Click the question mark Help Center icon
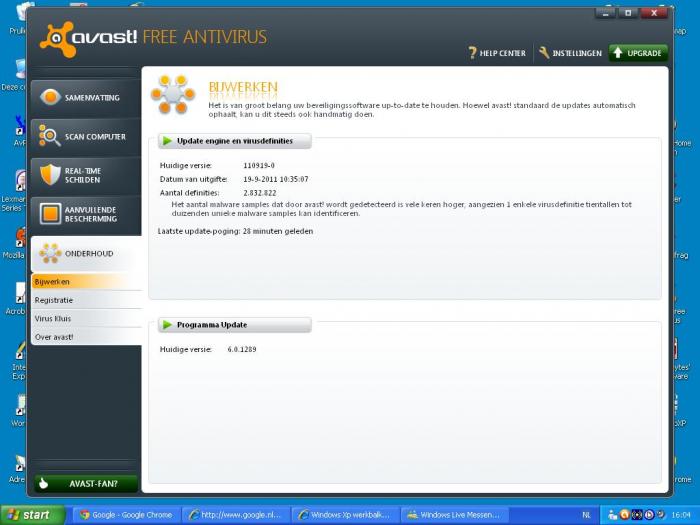Image resolution: width=700 pixels, height=525 pixels. [x=472, y=53]
